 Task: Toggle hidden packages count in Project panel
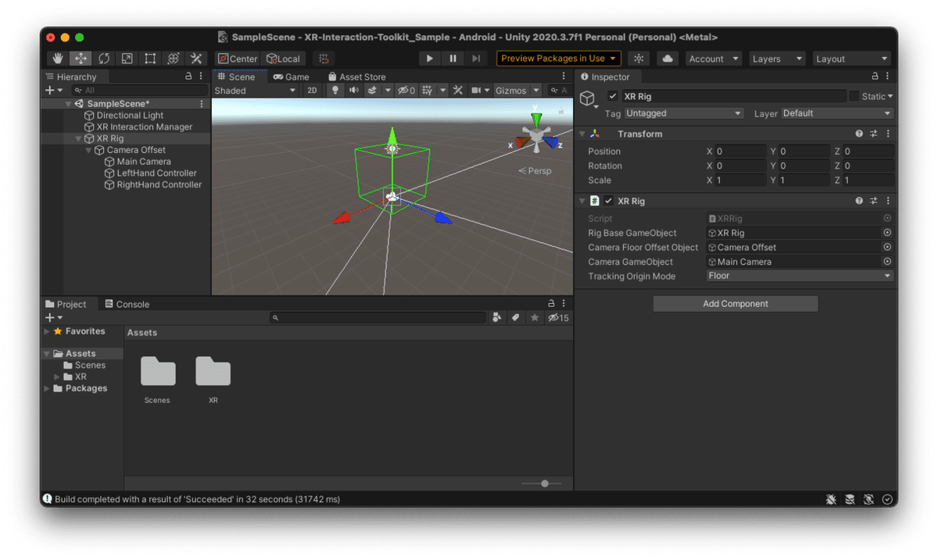coord(558,318)
